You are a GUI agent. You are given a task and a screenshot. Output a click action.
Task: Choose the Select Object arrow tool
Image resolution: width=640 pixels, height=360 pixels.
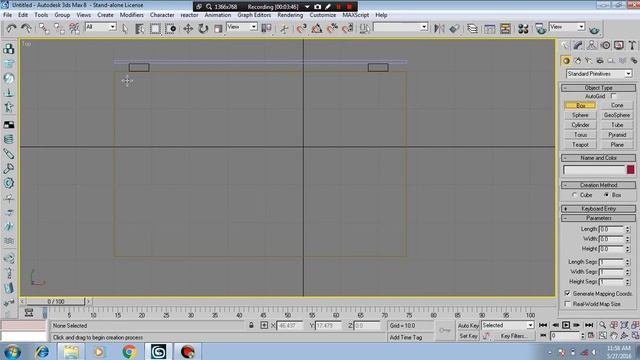125,28
